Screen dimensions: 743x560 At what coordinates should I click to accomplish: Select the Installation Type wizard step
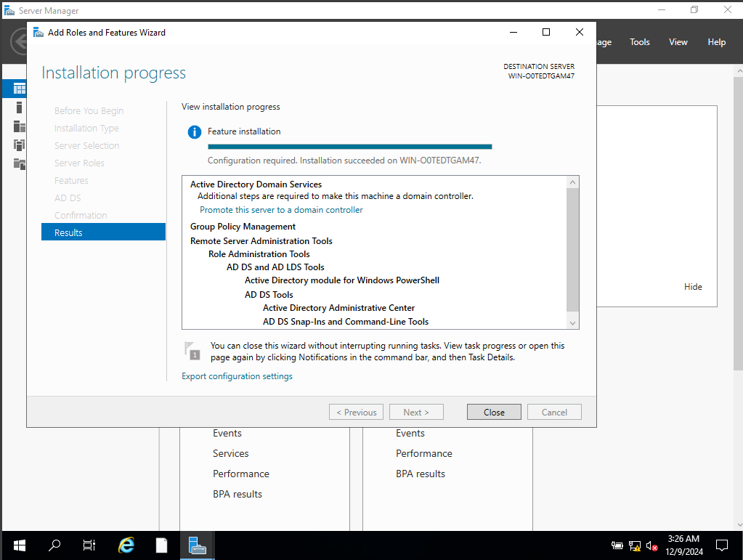[x=86, y=129]
